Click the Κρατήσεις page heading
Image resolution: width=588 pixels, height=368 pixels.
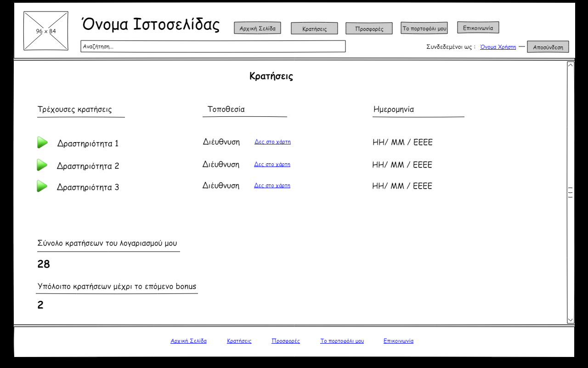pyautogui.click(x=271, y=76)
